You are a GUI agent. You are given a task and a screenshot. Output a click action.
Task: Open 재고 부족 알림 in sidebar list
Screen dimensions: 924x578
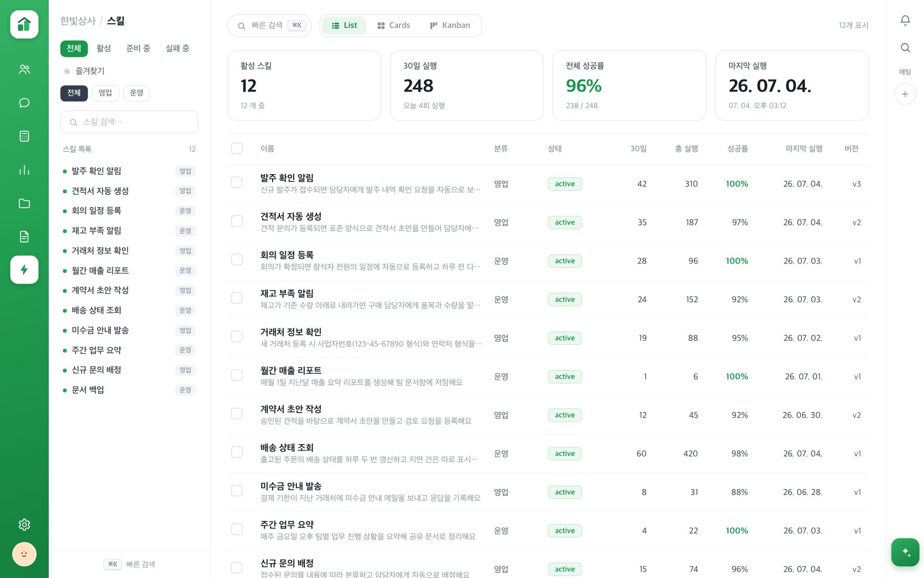pyautogui.click(x=129, y=231)
